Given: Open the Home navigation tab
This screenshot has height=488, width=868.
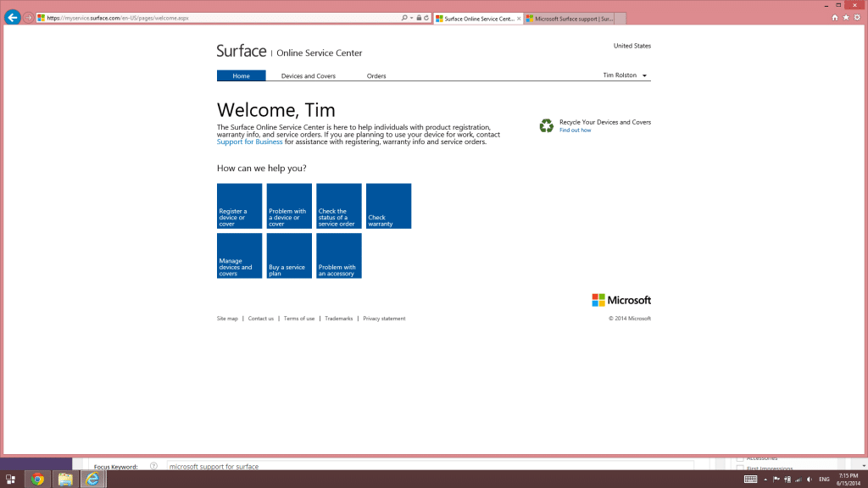Looking at the screenshot, I should pyautogui.click(x=241, y=75).
